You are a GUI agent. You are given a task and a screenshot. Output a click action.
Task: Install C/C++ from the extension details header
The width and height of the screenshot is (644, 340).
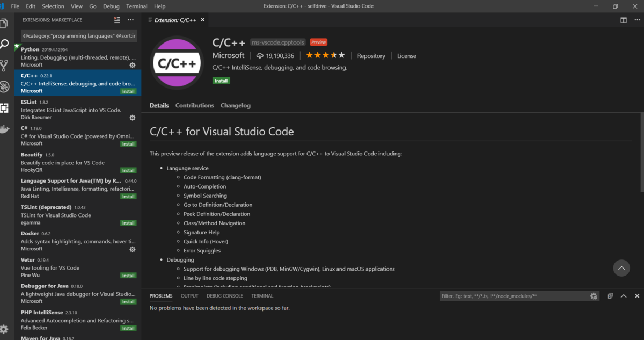point(221,81)
